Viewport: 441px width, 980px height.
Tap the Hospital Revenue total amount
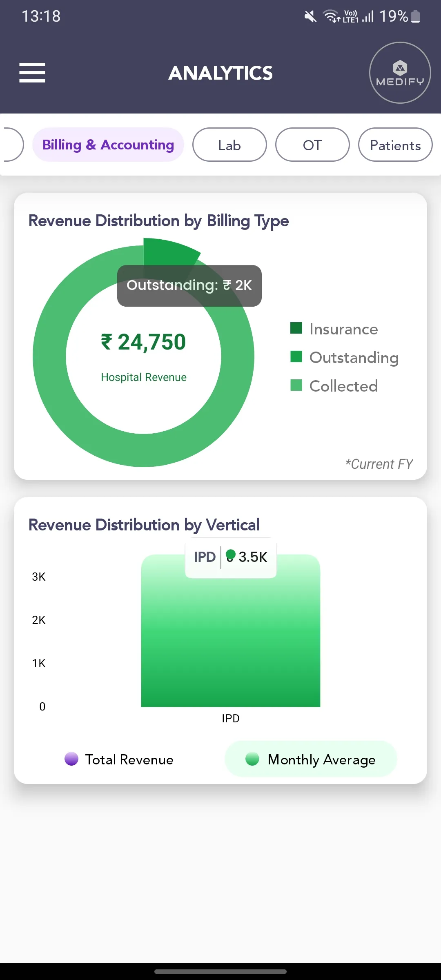click(143, 342)
